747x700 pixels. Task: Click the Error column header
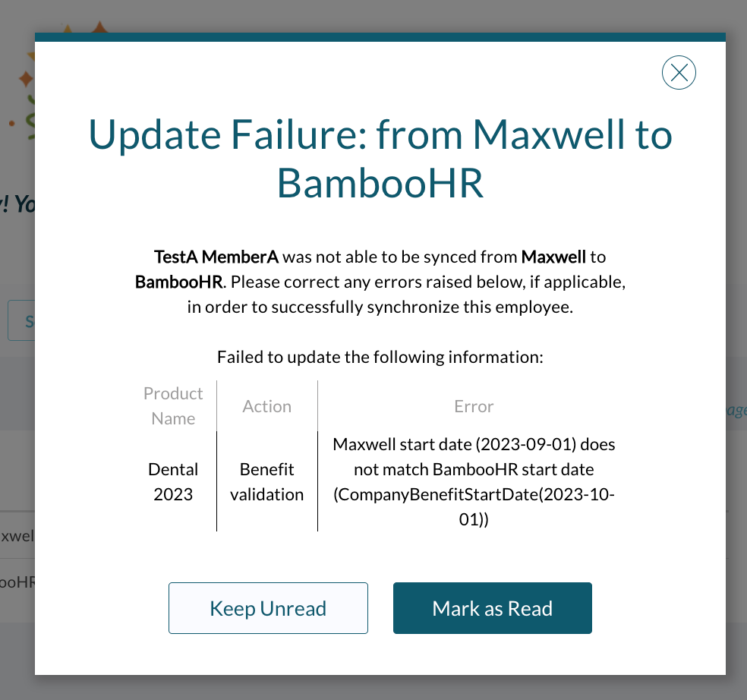474,406
